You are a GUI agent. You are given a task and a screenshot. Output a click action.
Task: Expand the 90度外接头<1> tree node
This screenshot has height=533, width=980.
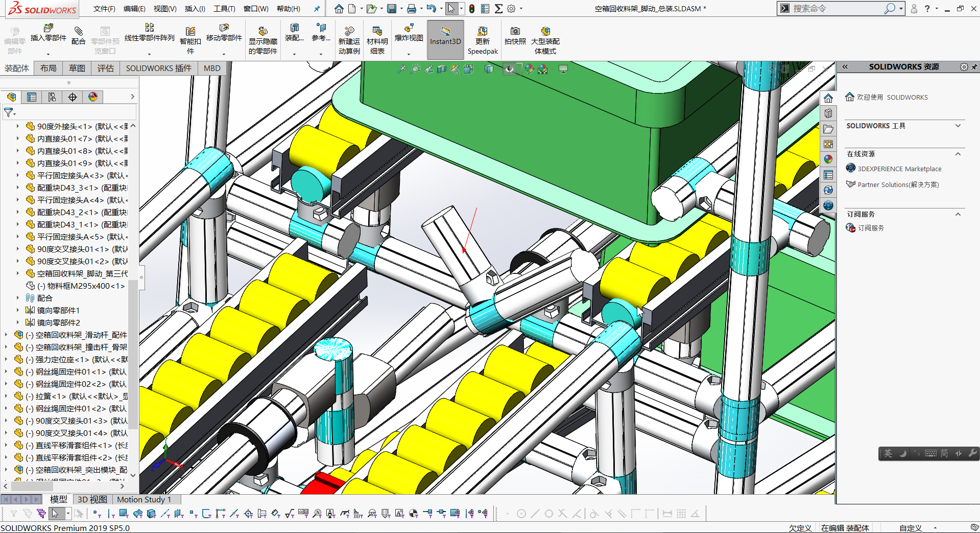tap(18, 126)
